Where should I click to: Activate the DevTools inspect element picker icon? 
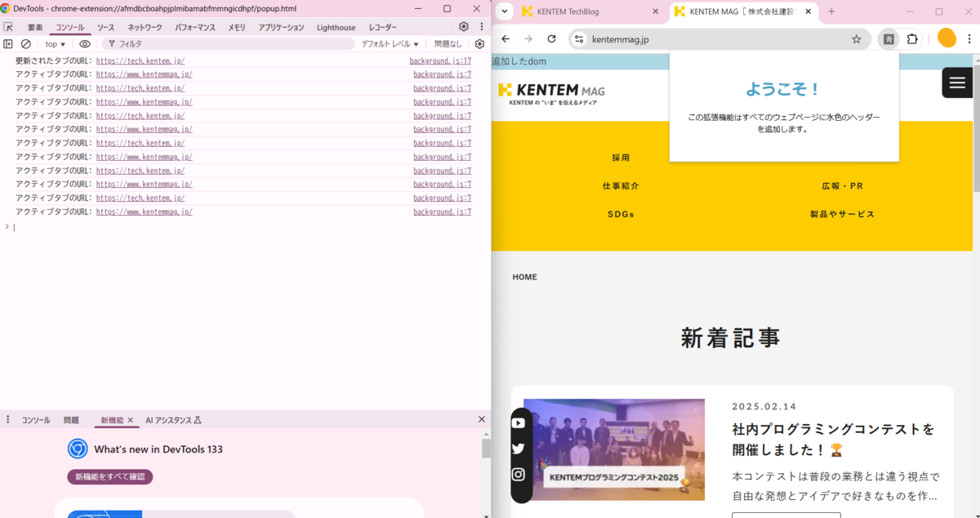coord(8,27)
